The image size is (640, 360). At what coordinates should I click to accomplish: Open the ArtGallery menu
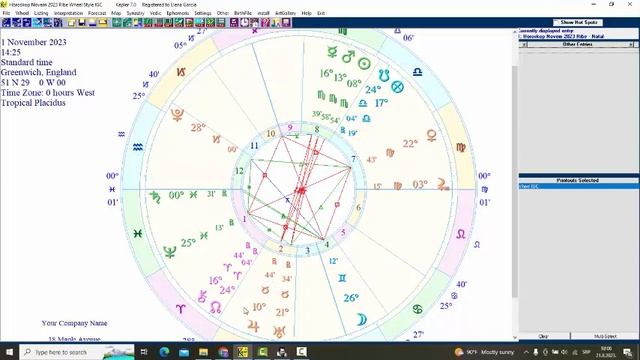point(285,13)
